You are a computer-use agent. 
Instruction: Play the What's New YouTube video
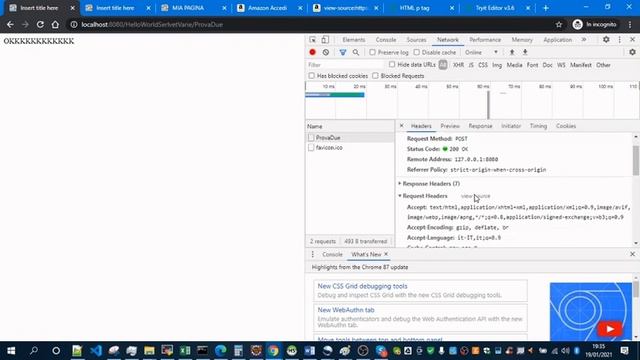click(x=610, y=329)
